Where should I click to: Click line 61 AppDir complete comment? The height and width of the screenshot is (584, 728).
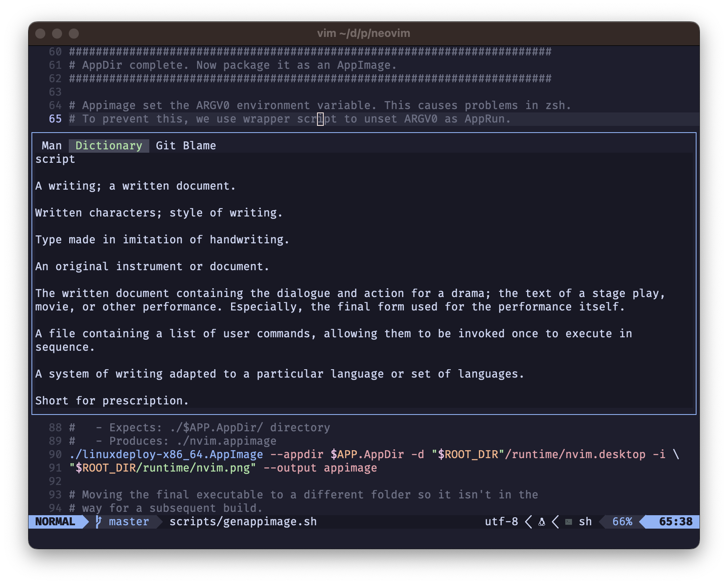click(x=233, y=65)
